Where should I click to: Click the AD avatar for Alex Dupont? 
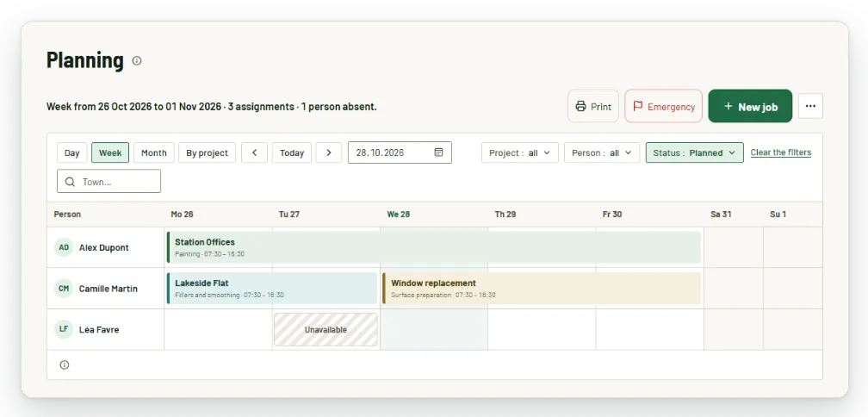(64, 247)
